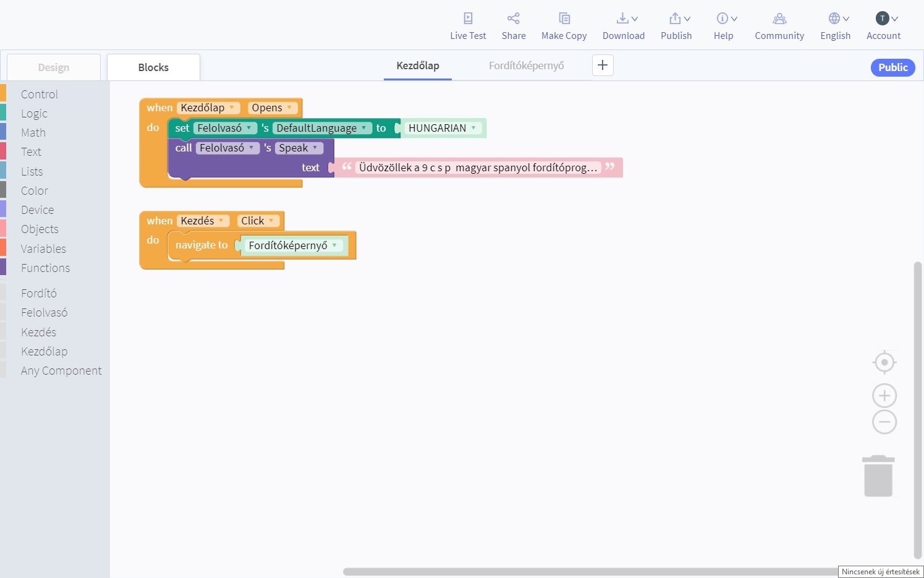Viewport: 924px width, 578px height.
Task: Toggle the Public visibility badge
Action: click(x=892, y=67)
